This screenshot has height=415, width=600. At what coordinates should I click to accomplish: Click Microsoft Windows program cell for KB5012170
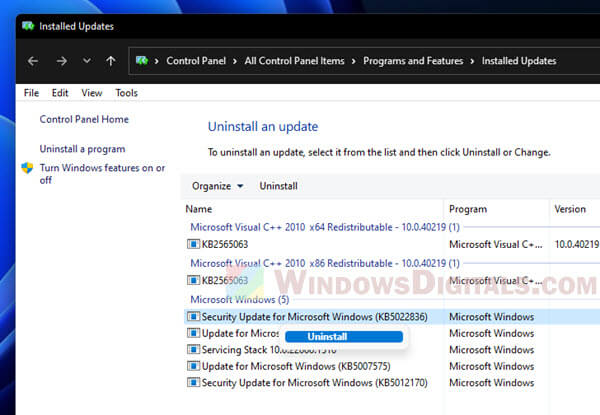491,383
